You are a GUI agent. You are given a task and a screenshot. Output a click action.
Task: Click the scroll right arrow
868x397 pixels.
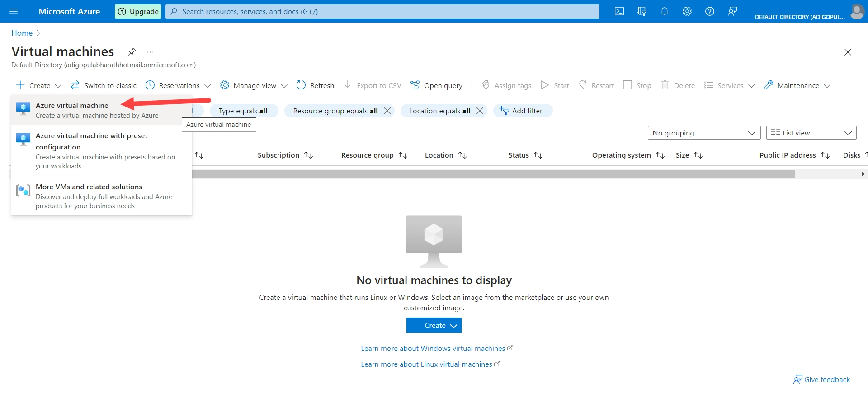tap(863, 174)
